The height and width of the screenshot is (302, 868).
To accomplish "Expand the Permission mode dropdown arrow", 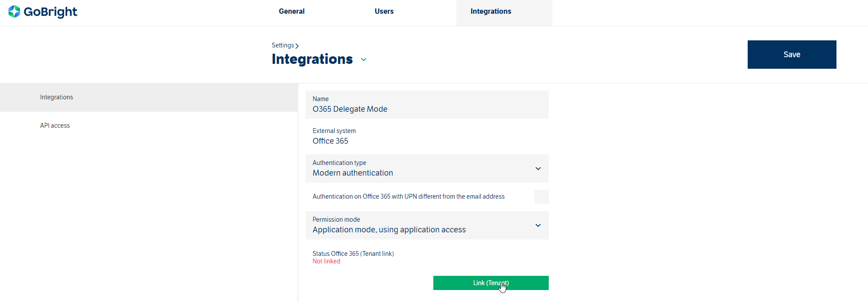I will [538, 225].
